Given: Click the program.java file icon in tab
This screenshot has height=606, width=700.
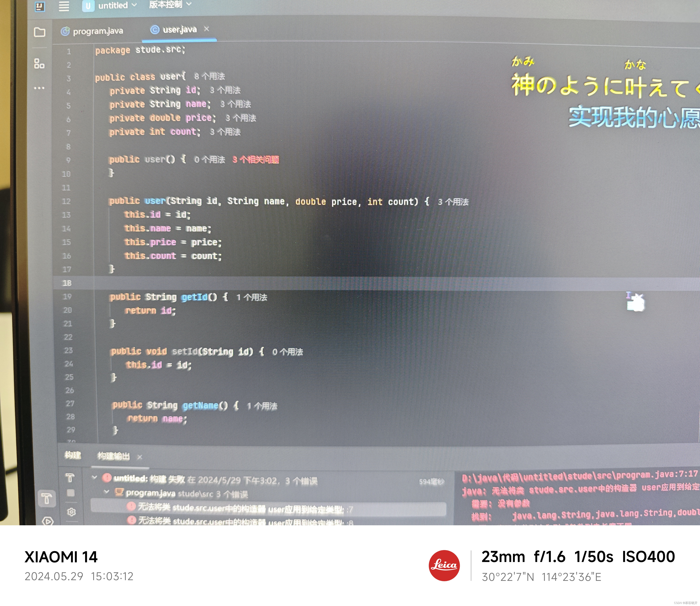Looking at the screenshot, I should 65,31.
